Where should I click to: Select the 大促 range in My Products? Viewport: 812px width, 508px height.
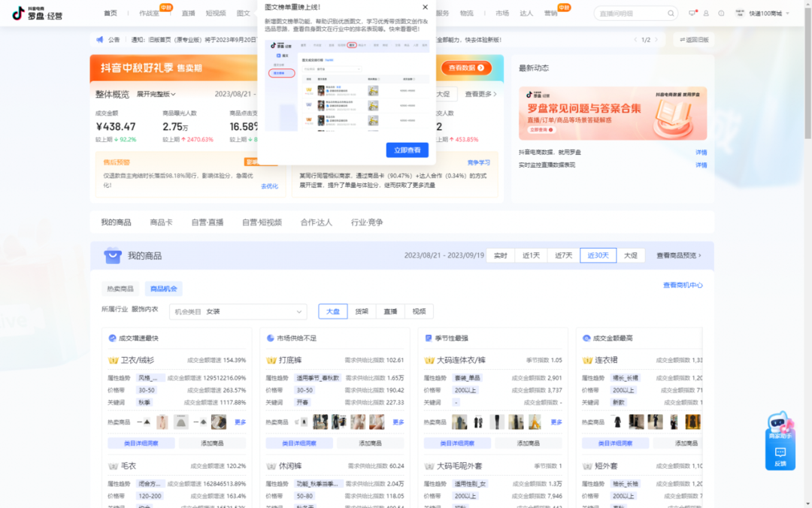tap(631, 256)
